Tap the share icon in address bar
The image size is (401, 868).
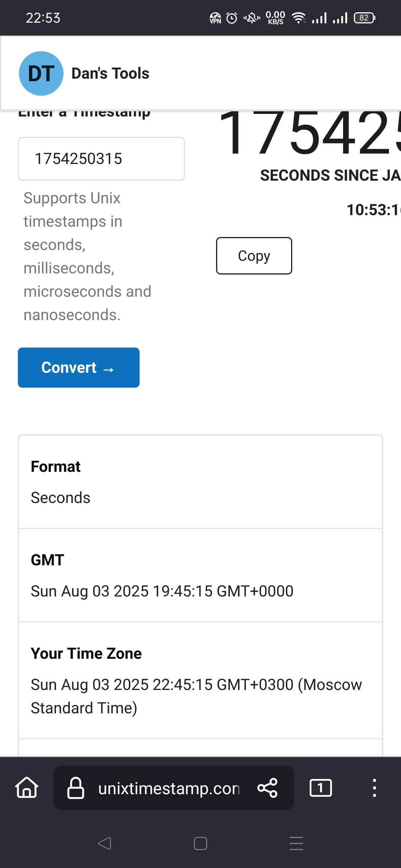(267, 788)
